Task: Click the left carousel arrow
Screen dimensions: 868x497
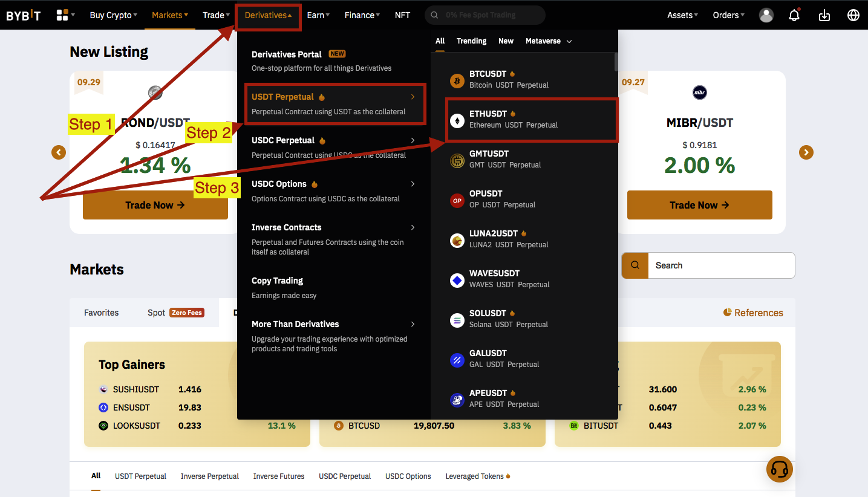Action: 59,152
